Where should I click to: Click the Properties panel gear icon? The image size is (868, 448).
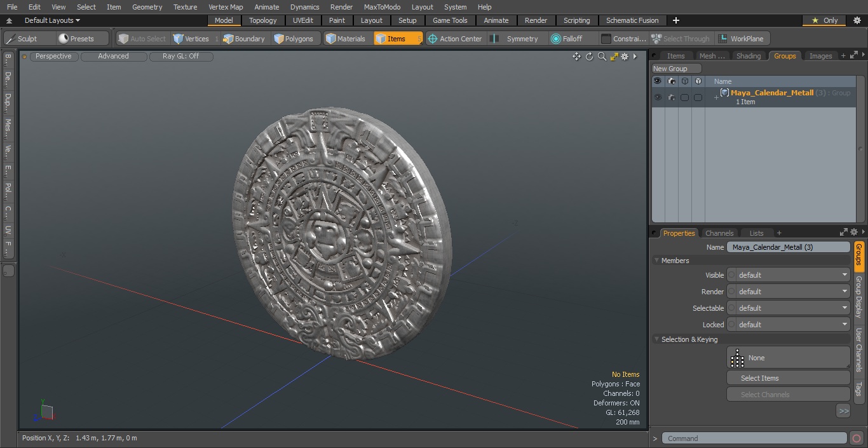(x=854, y=233)
